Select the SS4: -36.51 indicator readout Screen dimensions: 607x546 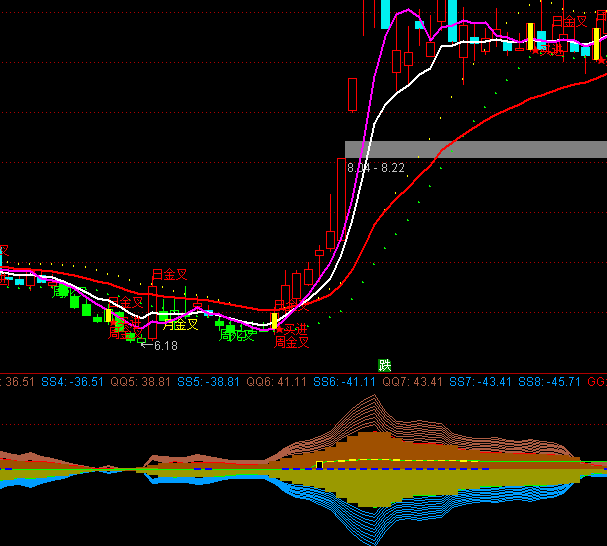tap(73, 382)
